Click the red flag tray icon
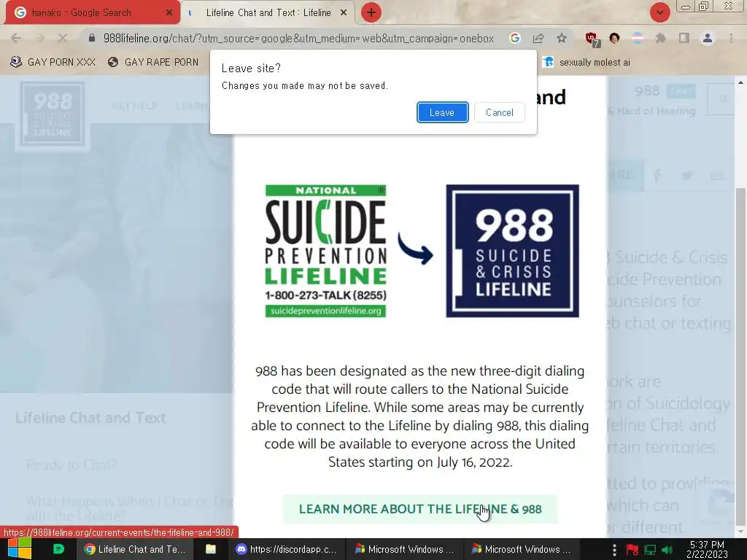The height and width of the screenshot is (560, 747). click(632, 550)
